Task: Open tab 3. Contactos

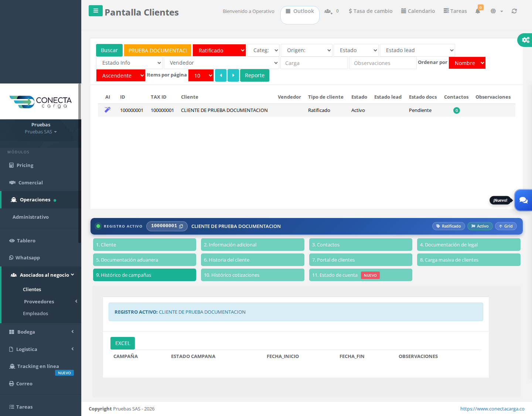Action: pyautogui.click(x=361, y=245)
